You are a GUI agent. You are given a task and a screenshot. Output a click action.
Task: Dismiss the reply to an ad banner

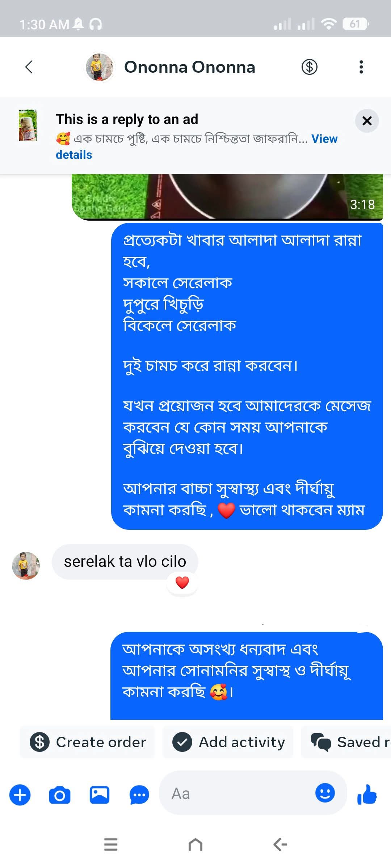click(367, 121)
